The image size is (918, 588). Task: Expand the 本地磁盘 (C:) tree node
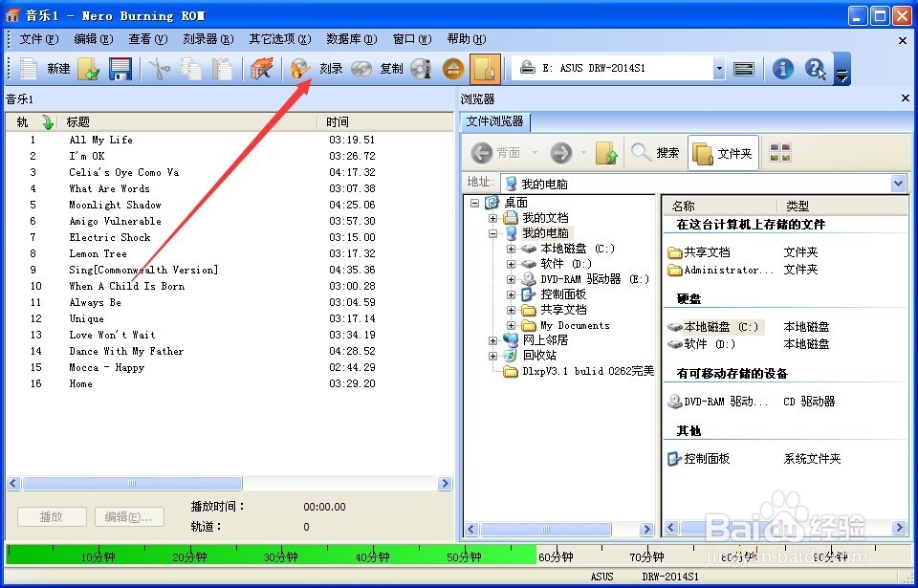tap(511, 249)
